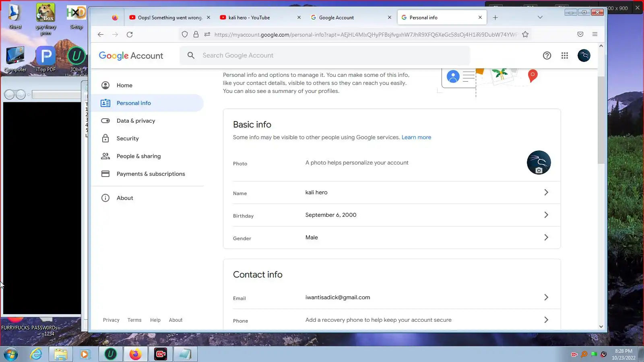This screenshot has height=362, width=644.
Task: Open Google Account help question mark icon
Action: 547,56
